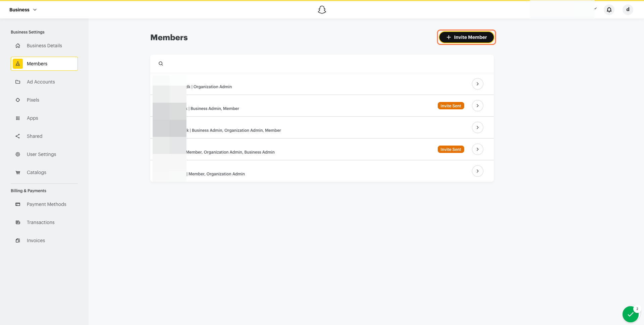The image size is (644, 325).
Task: Click Invite Sent badge on Member, Organization Admin, Business Admin row
Action: [x=451, y=149]
